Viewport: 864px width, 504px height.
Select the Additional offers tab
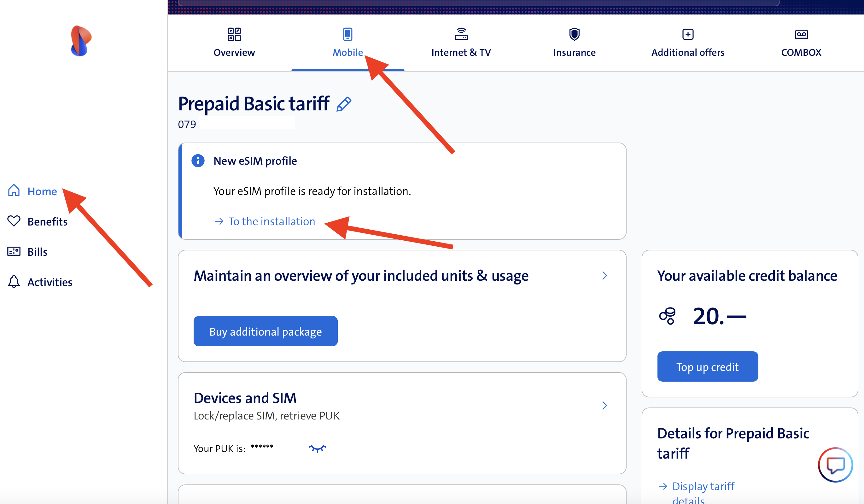coord(688,43)
